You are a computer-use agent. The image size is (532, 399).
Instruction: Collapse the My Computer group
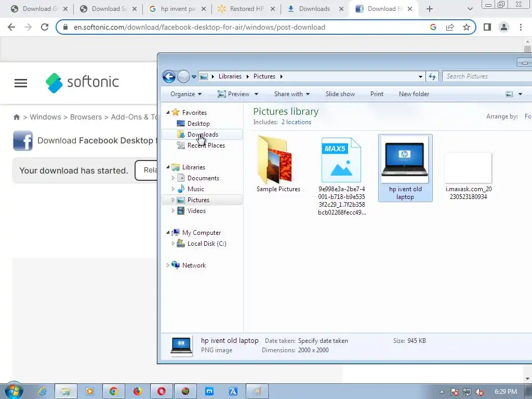click(x=168, y=232)
